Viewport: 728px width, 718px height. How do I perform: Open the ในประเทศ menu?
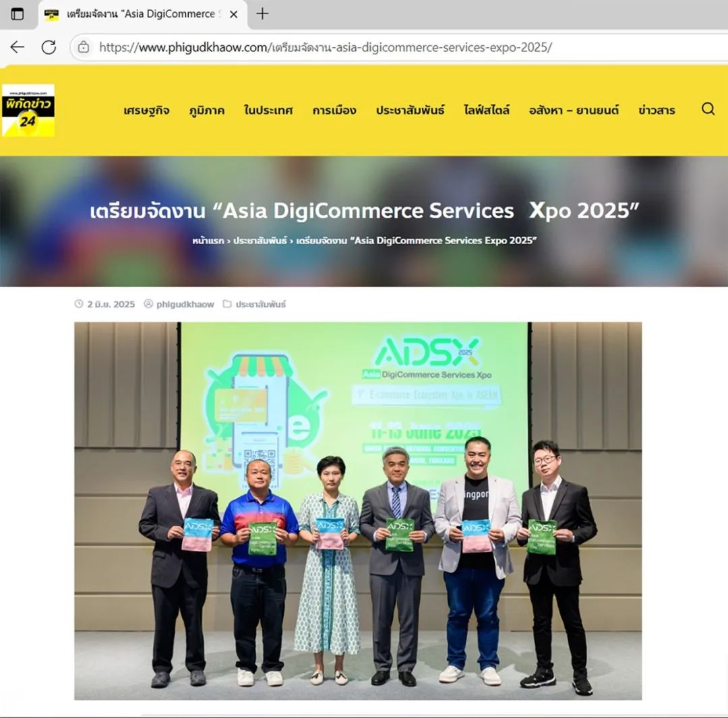268,111
